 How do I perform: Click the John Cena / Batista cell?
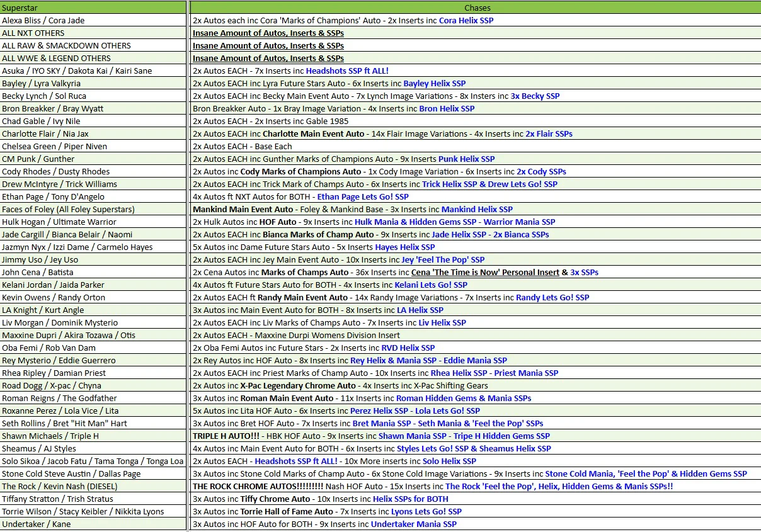(x=93, y=272)
